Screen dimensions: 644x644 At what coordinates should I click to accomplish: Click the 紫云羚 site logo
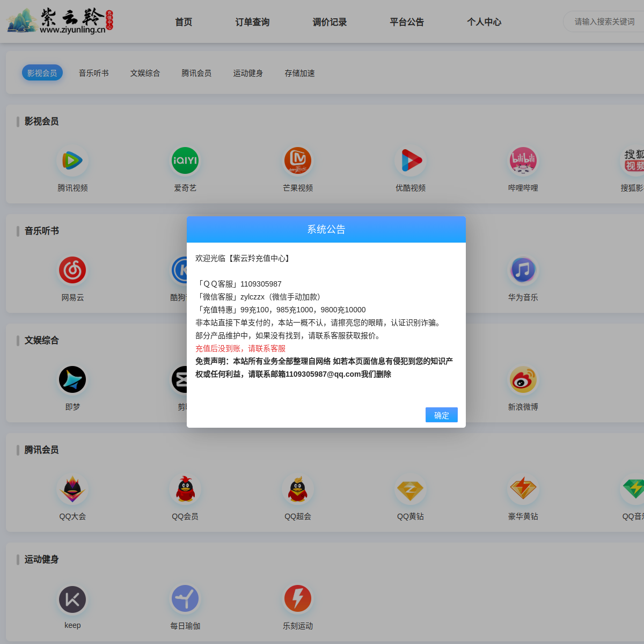(60, 21)
